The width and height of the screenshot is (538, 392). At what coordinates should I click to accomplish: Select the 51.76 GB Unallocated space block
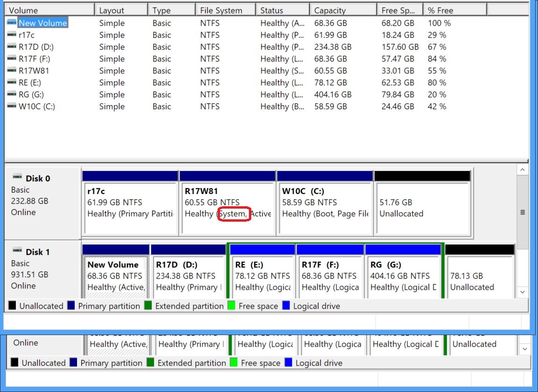pyautogui.click(x=422, y=203)
